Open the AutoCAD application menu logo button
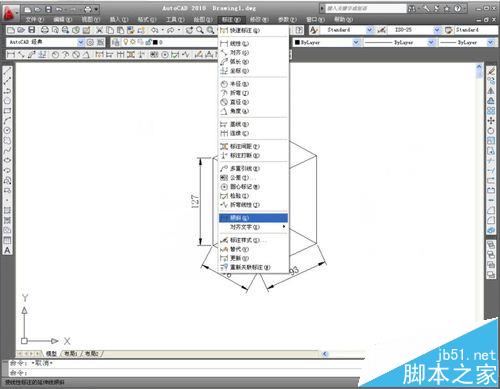This screenshot has height=389, width=500. pyautogui.click(x=10, y=13)
